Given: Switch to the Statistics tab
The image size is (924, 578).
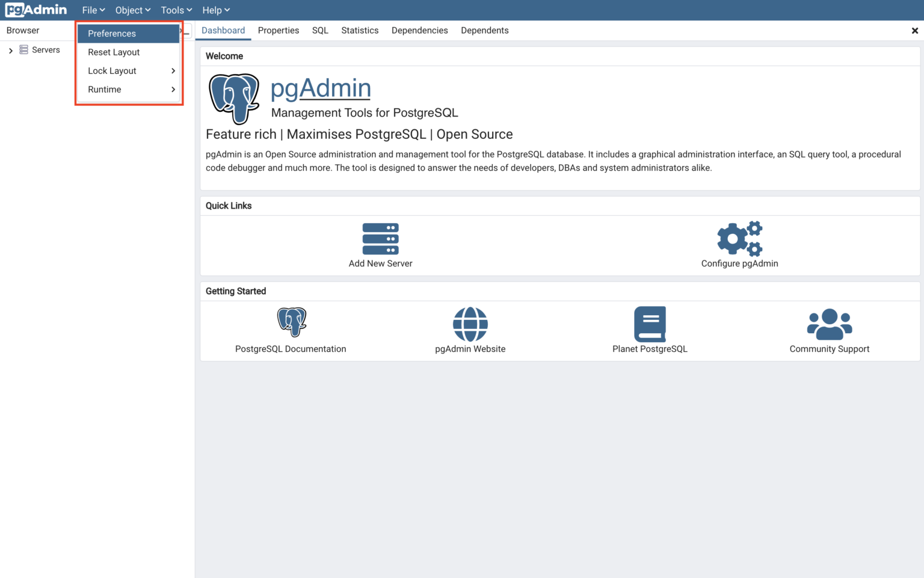Looking at the screenshot, I should coord(360,31).
